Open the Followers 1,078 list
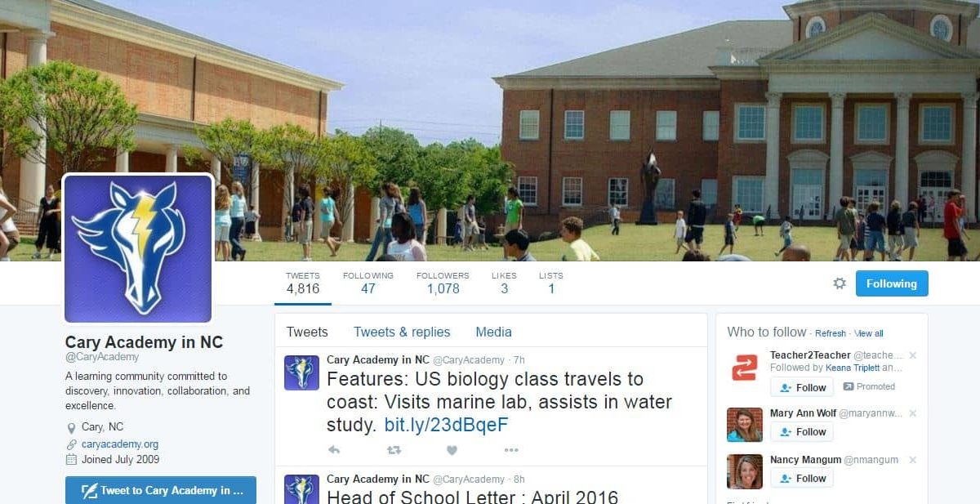This screenshot has height=504, width=980. pyautogui.click(x=443, y=283)
